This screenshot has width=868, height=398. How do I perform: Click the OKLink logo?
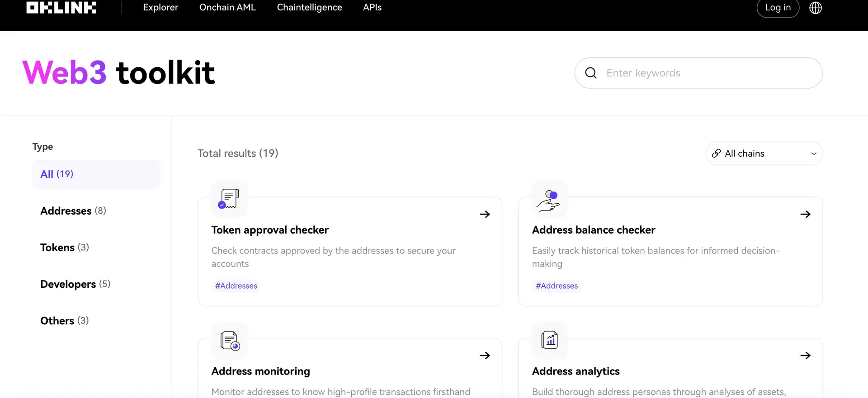[x=61, y=8]
